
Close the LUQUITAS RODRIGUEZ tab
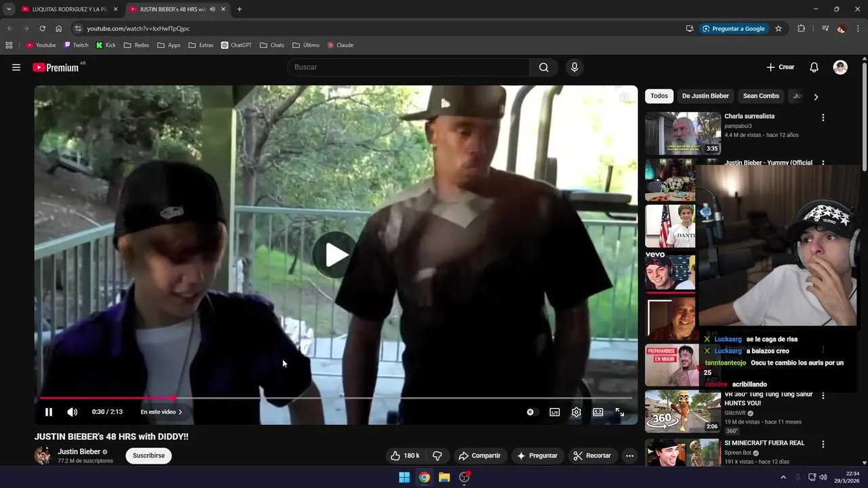115,9
